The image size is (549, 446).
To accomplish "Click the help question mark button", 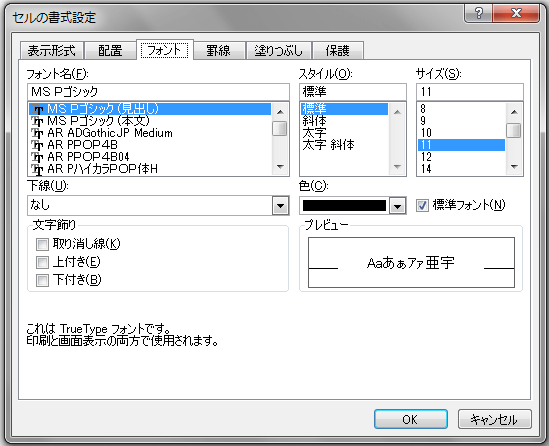I will (479, 14).
